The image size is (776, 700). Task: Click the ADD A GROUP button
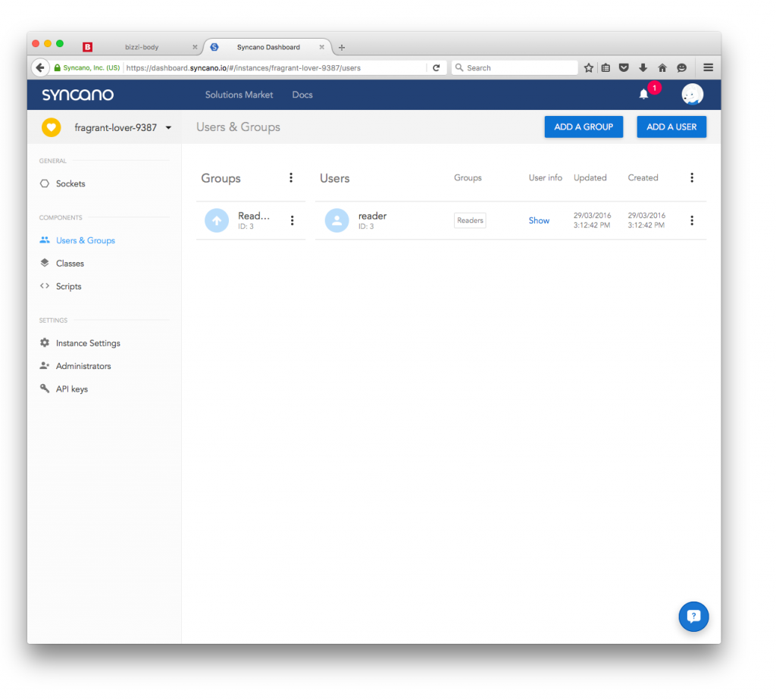tap(584, 127)
